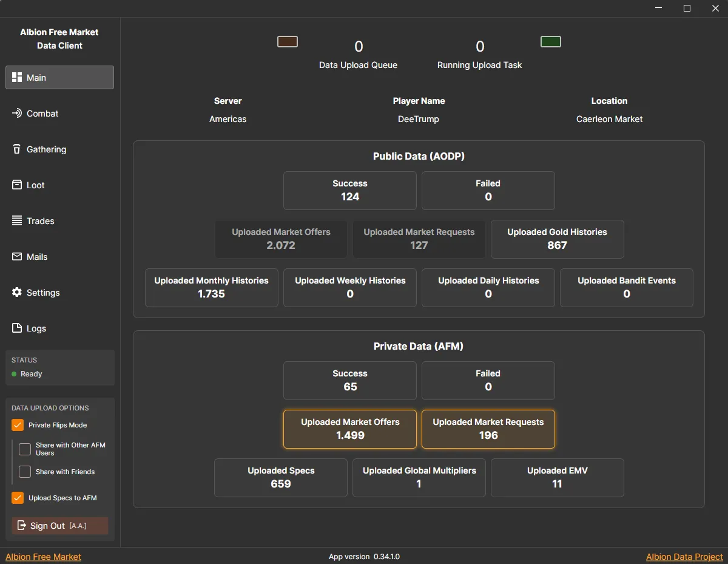Click the Uploaded Specs 659 card
Image resolution: width=728 pixels, height=564 pixels.
[x=281, y=478]
